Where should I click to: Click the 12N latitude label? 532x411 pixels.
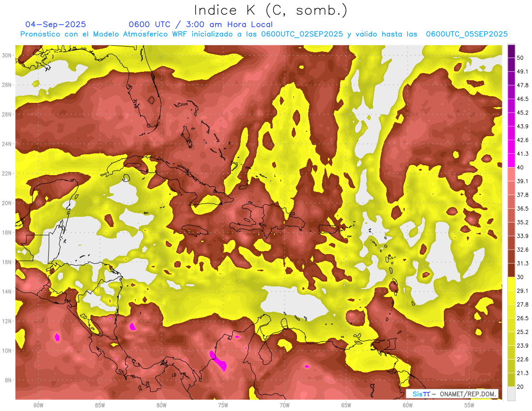pyautogui.click(x=7, y=321)
